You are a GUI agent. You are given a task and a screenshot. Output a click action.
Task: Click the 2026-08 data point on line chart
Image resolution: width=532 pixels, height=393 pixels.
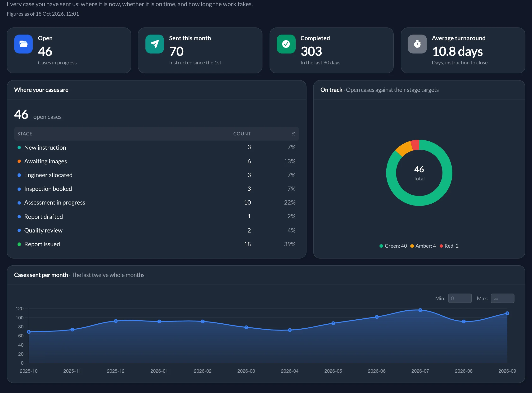point(464,322)
